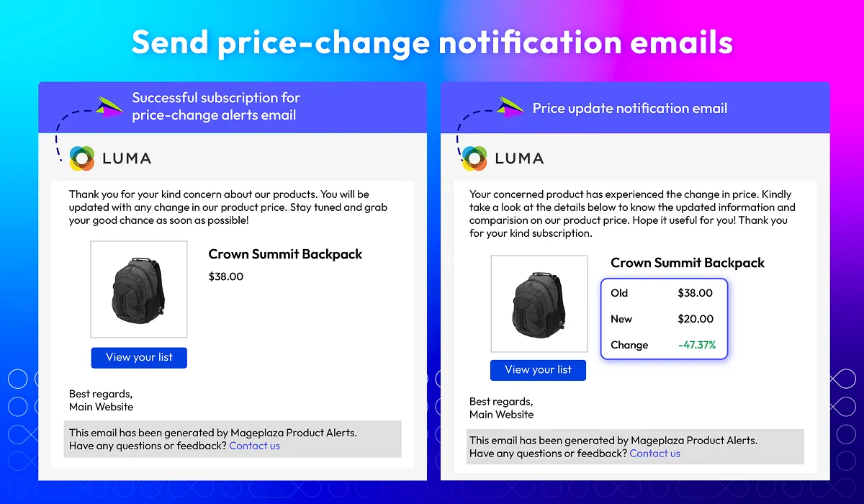Viewport: 864px width, 504px height.
Task: Follow Contact us link in left email
Action: pyautogui.click(x=254, y=446)
